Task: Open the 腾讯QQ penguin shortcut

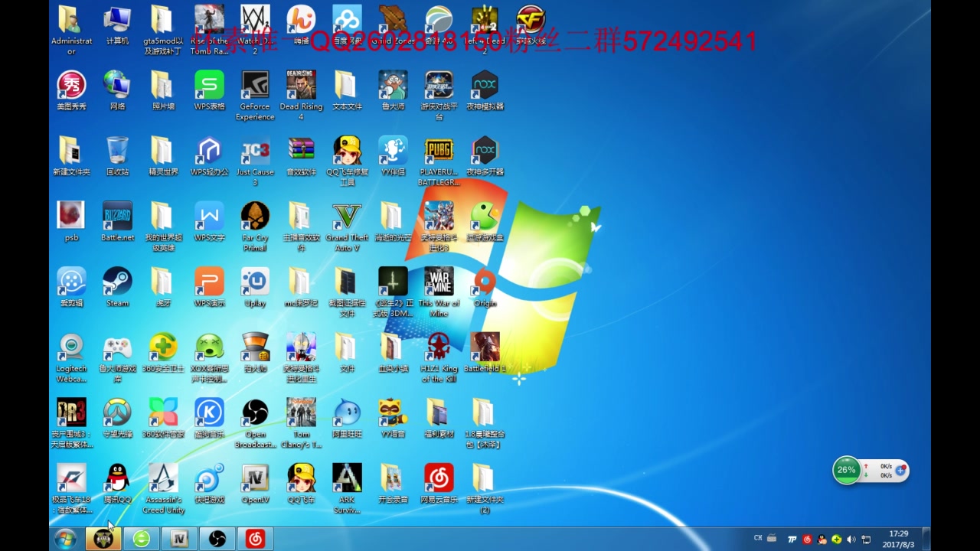Action: pyautogui.click(x=117, y=484)
